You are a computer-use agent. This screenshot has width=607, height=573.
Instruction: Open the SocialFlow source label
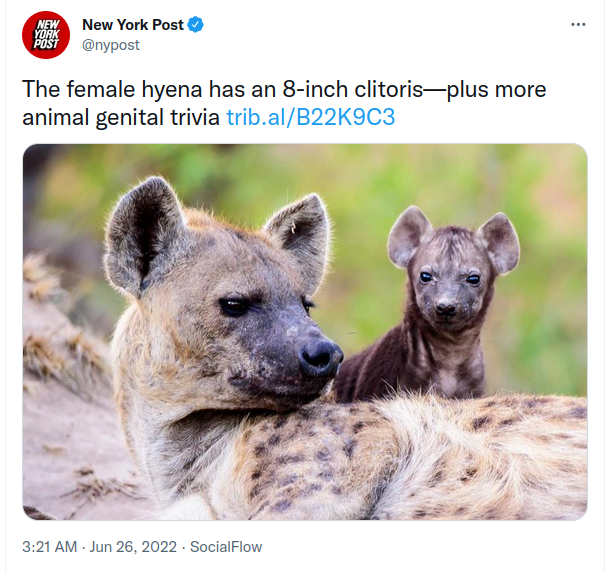click(226, 547)
